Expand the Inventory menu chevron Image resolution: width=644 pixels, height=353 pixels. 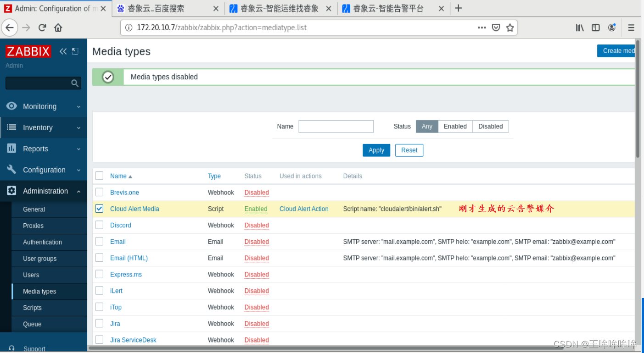pyautogui.click(x=78, y=128)
